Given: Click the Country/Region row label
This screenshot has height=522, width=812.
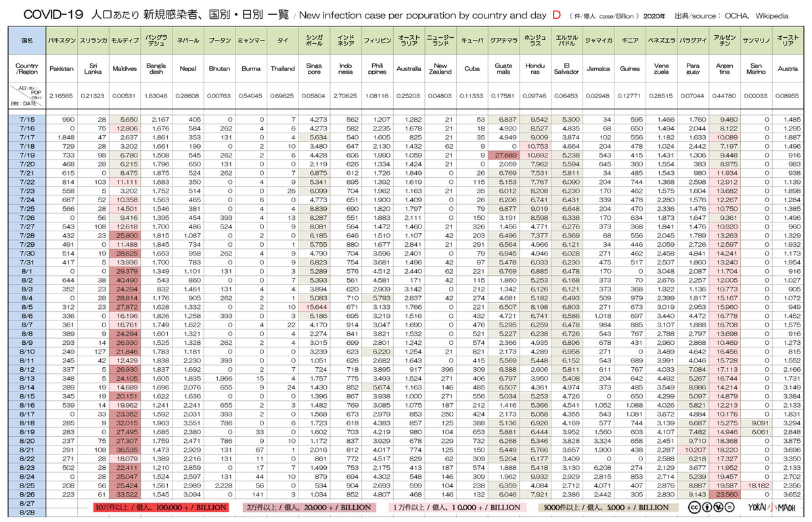Looking at the screenshot, I should click(x=26, y=69).
